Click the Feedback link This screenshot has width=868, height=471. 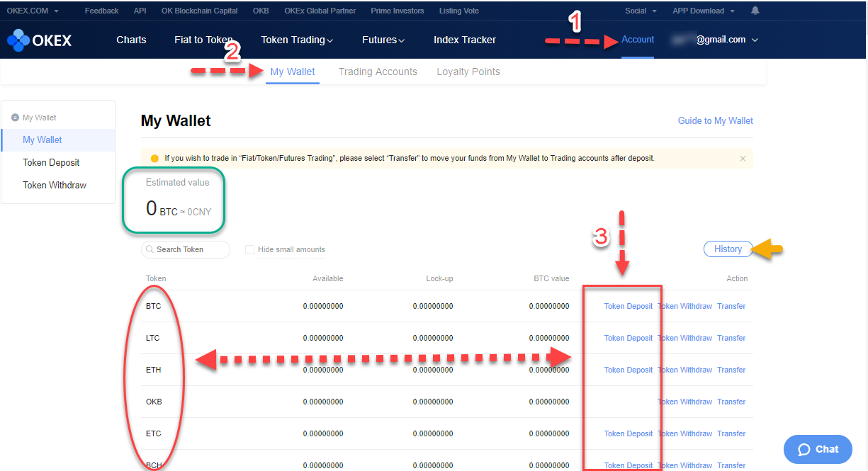tap(101, 11)
